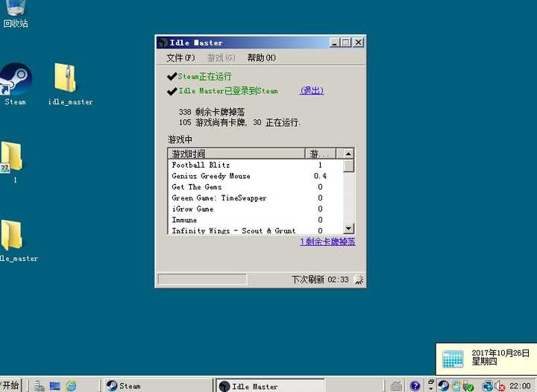This screenshot has width=537, height=392.
Task: Click the green check shield tray icon
Action: pyautogui.click(x=468, y=387)
